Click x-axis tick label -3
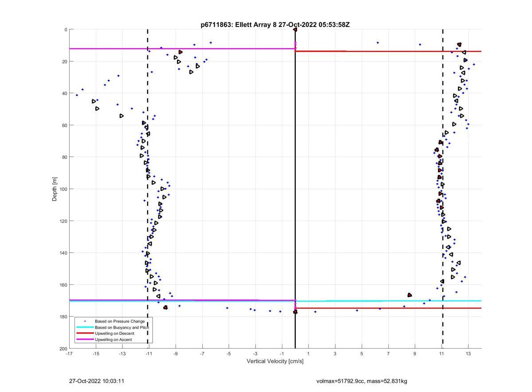This screenshot has height=392, width=532. [255, 353]
